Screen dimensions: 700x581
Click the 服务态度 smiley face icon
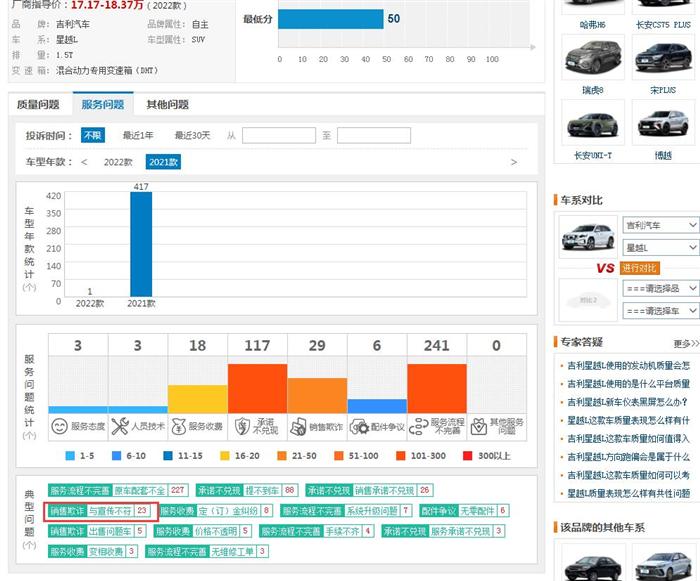pyautogui.click(x=59, y=426)
